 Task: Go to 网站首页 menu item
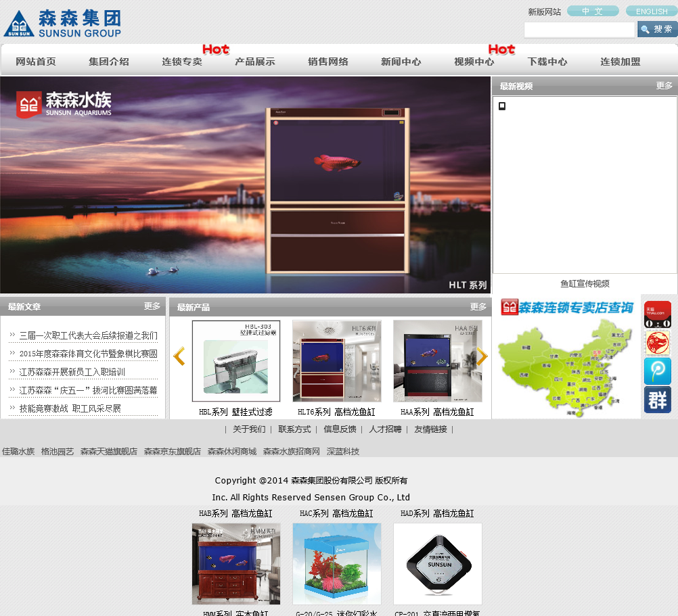tap(36, 62)
